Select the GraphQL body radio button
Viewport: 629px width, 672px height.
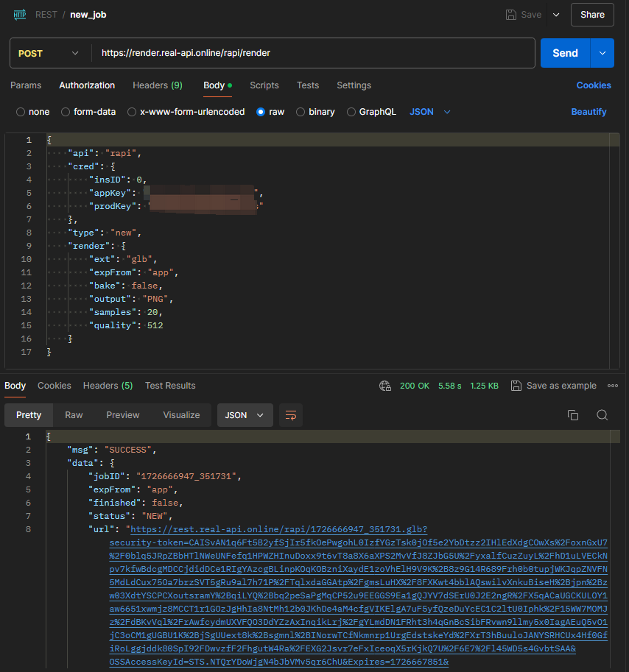point(351,112)
